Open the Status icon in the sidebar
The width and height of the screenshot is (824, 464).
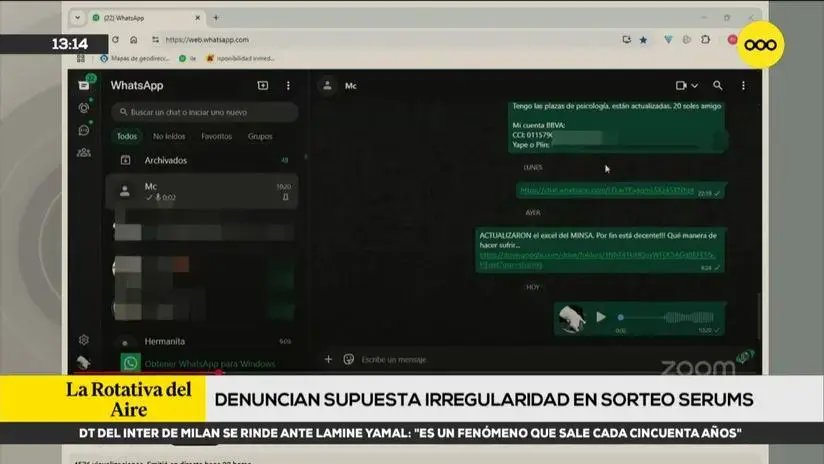[84, 108]
